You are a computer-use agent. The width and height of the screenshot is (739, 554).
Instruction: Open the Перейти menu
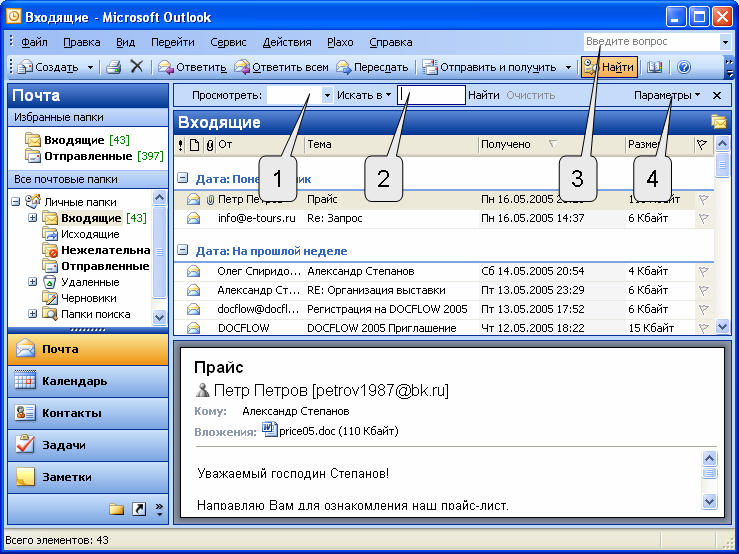tap(172, 42)
